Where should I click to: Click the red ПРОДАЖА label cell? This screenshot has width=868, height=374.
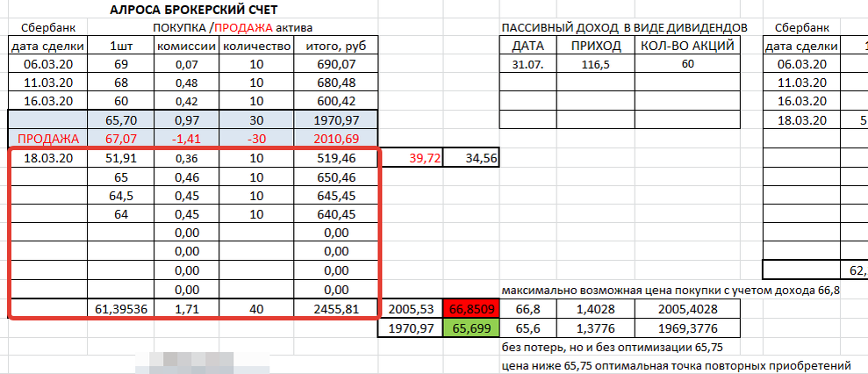[47, 139]
